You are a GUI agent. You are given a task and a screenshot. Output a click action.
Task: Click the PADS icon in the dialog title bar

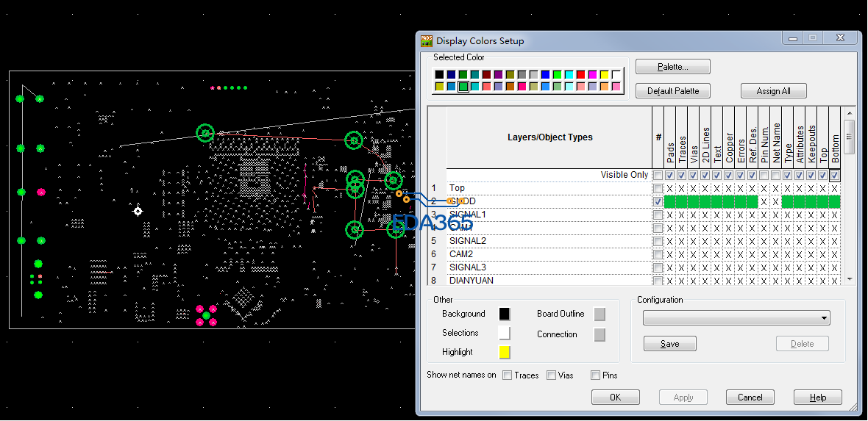point(426,40)
